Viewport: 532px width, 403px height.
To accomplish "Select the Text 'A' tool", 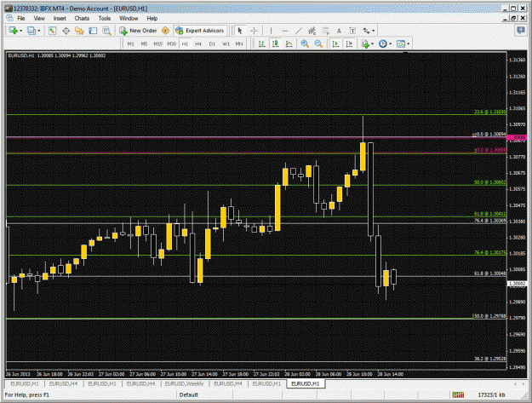I will click(x=339, y=31).
